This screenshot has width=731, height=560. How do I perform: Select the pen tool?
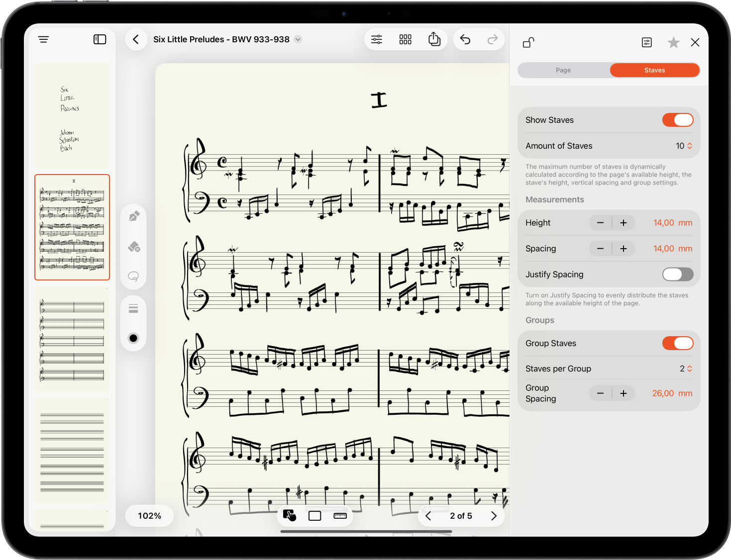pos(134,216)
